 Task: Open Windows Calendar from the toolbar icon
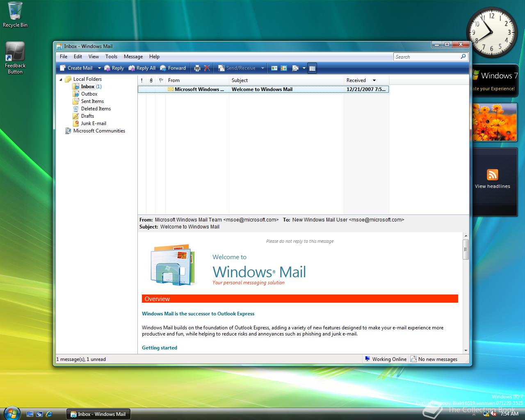pyautogui.click(x=284, y=68)
